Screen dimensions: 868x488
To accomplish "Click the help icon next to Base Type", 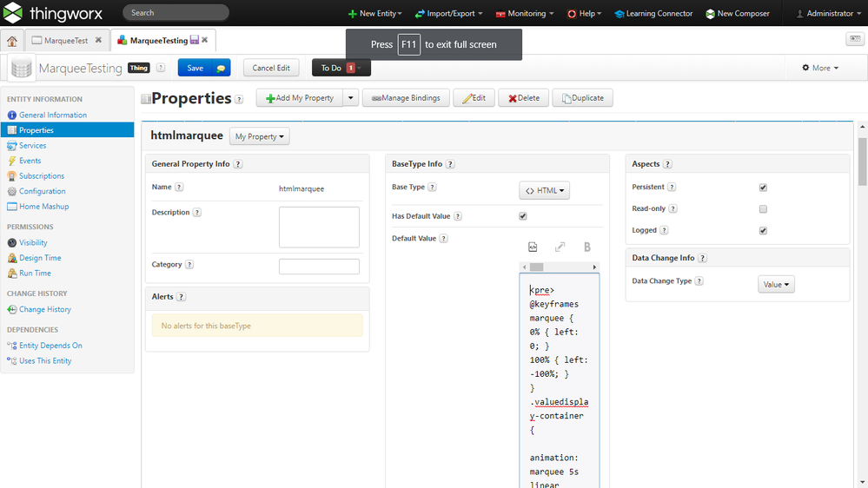I will [432, 187].
